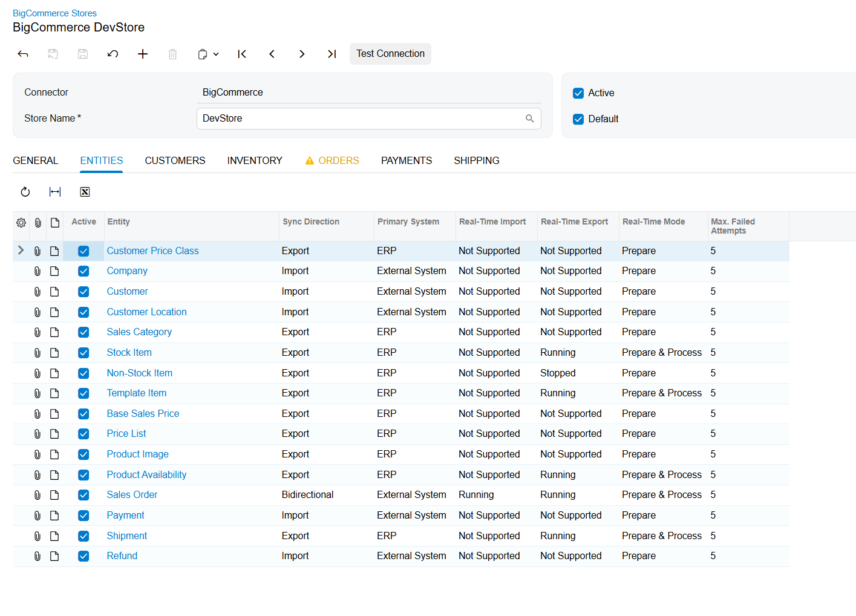Open the SHIPPING tab
Image resolution: width=856 pixels, height=616 pixels.
tap(477, 160)
